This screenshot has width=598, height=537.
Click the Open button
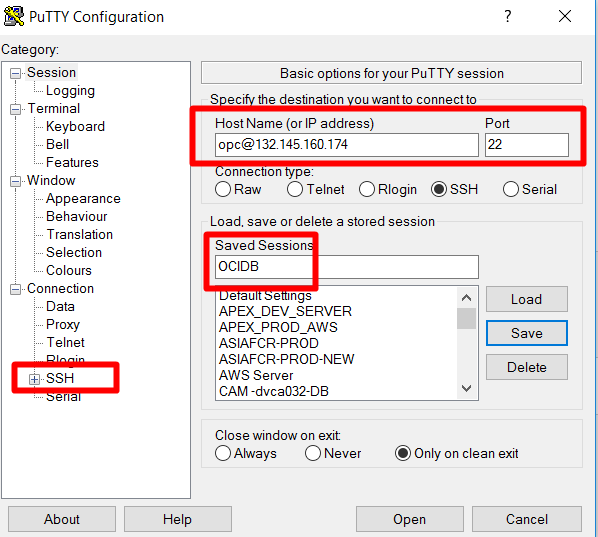pos(410,519)
